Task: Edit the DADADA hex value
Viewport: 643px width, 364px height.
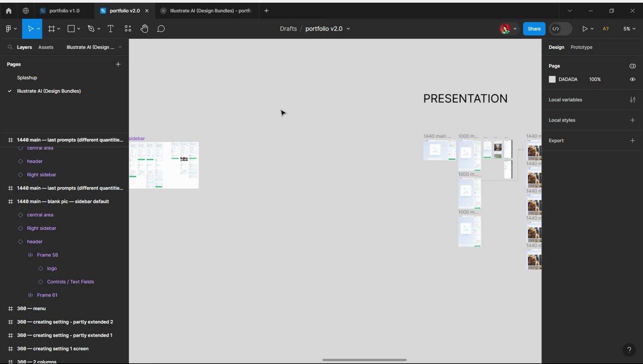Action: coord(568,79)
